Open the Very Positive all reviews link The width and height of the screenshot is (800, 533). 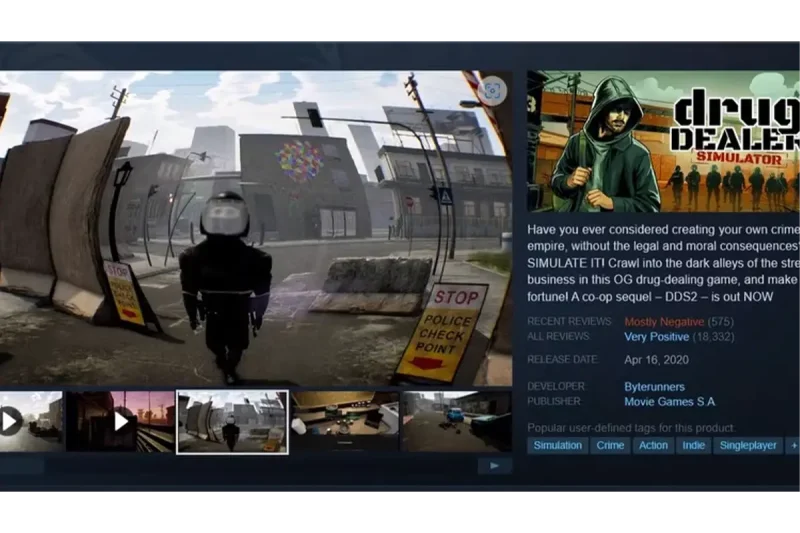[x=657, y=337]
